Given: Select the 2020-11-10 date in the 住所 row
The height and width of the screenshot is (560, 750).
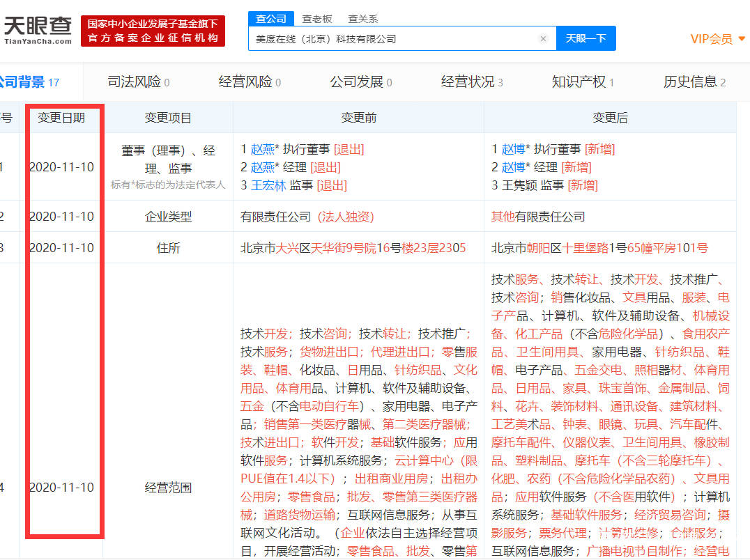Looking at the screenshot, I should (x=62, y=248).
